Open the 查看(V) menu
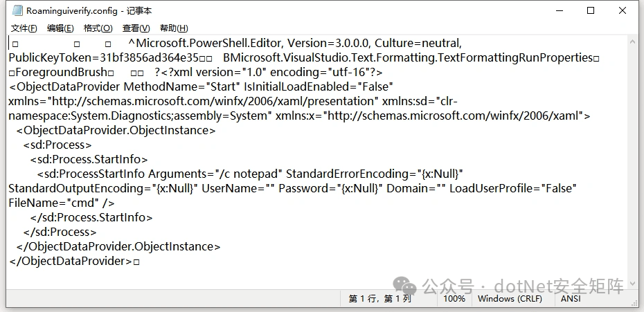644x312 pixels. point(136,28)
